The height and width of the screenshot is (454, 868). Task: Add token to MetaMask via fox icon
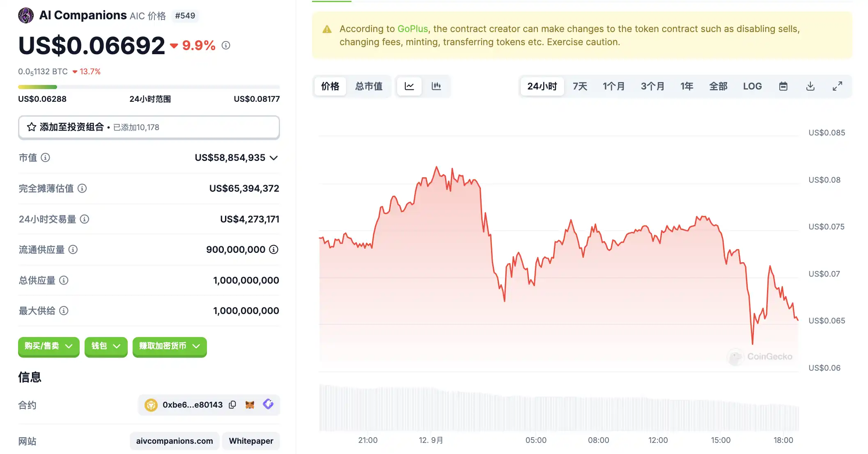(250, 405)
